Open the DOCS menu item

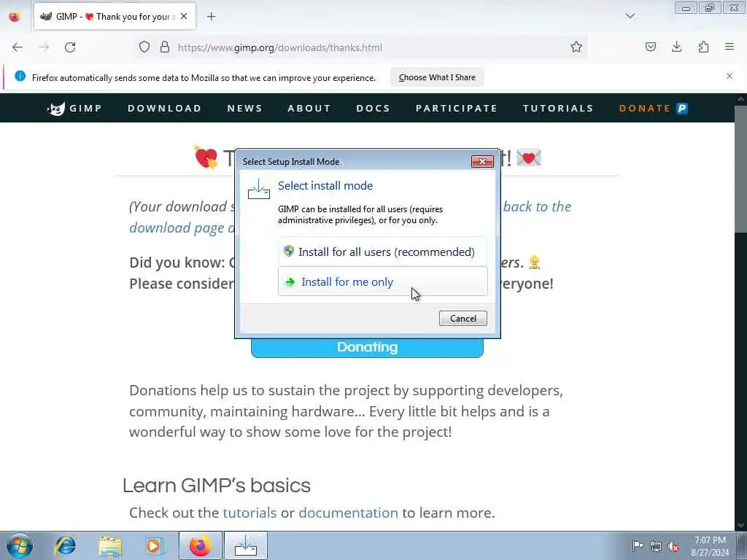click(373, 108)
